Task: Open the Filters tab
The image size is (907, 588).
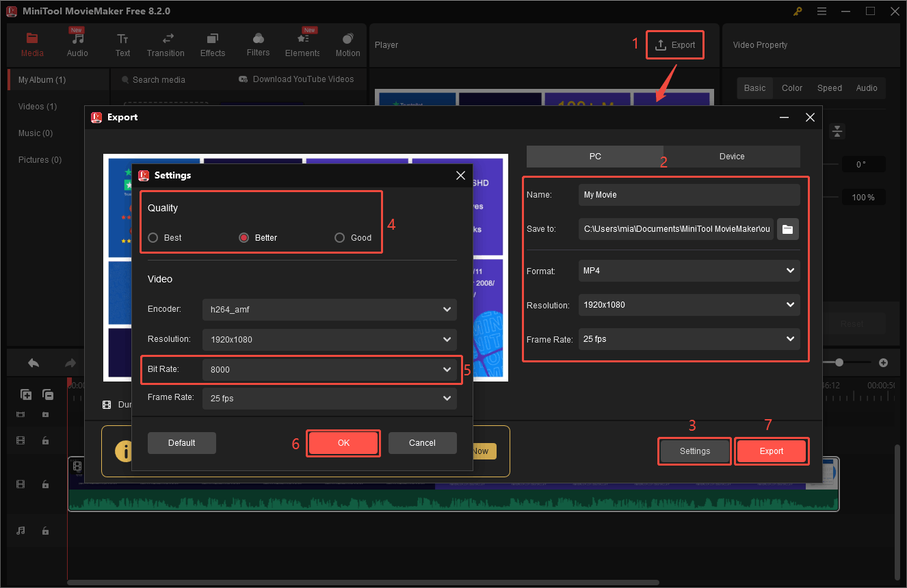Action: point(258,45)
